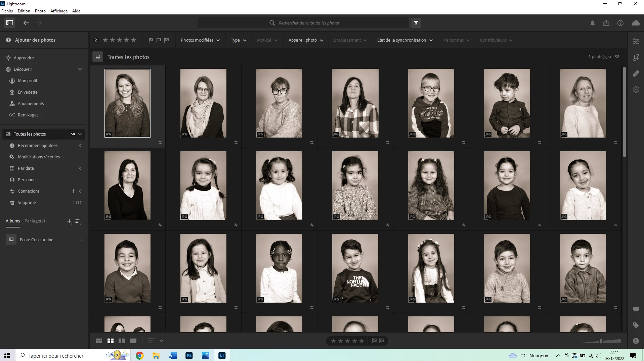Expand the Récemment ajoutées chevron
Image resolution: width=644 pixels, height=361 pixels.
[80, 145]
